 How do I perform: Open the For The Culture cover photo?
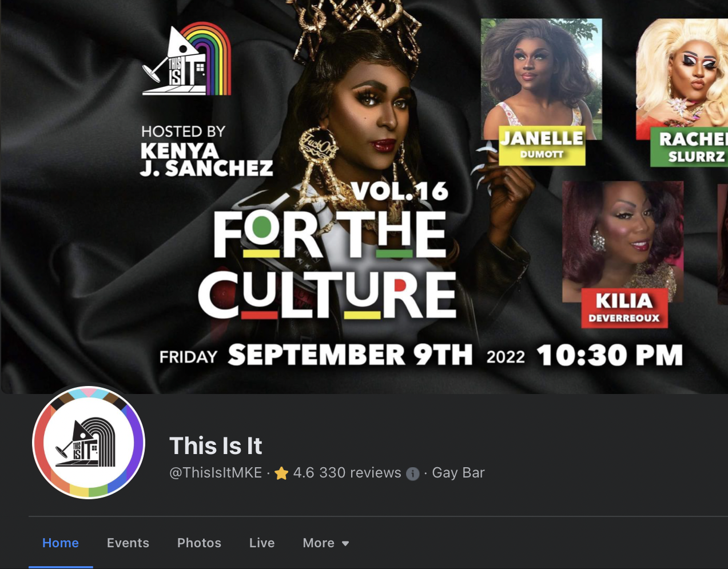(x=364, y=197)
